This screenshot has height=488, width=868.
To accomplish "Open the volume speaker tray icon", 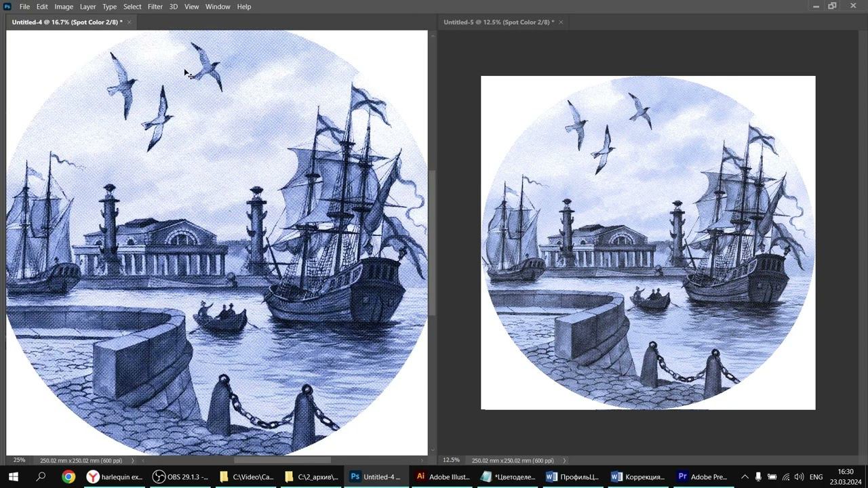I will 799,476.
